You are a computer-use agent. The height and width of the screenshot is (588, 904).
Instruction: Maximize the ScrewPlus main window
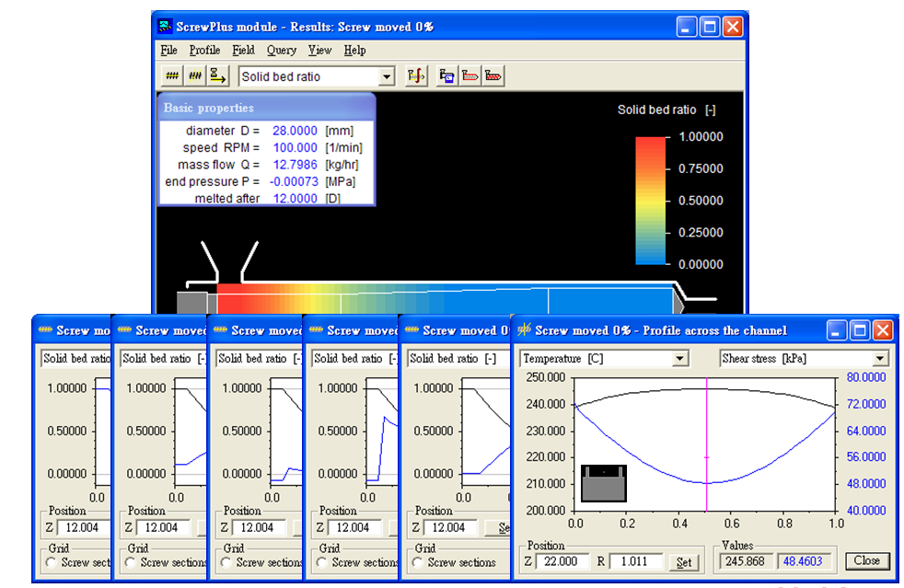pos(710,27)
